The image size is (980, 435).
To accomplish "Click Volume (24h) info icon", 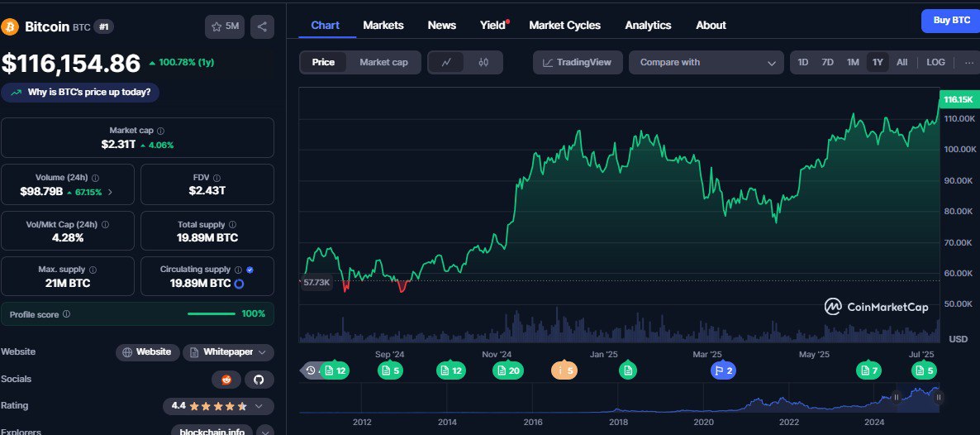I will coord(95,178).
